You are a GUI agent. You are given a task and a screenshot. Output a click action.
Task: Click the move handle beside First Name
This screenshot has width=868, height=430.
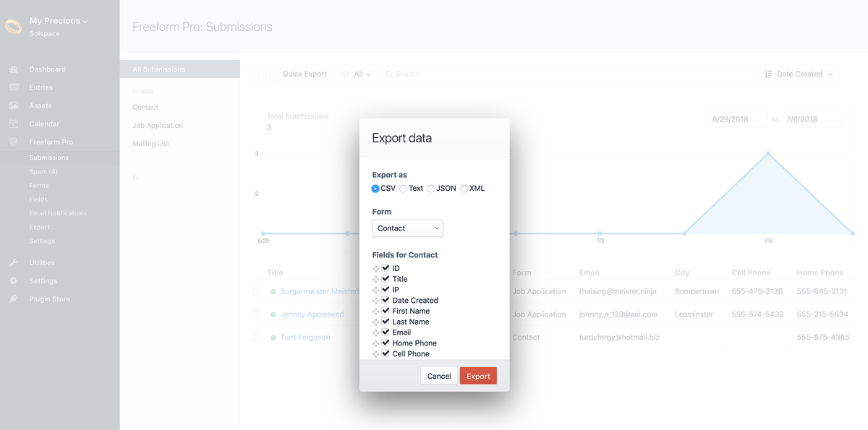[x=376, y=311]
